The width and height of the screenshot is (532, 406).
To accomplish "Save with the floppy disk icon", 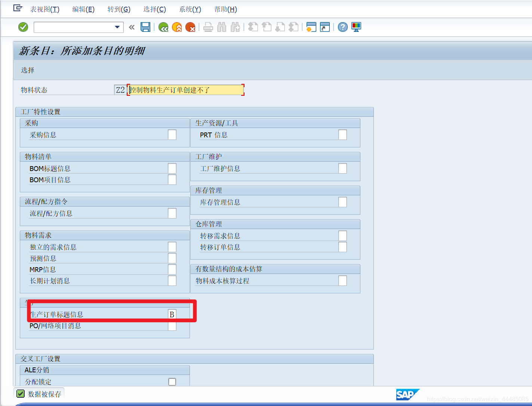I will [145, 27].
